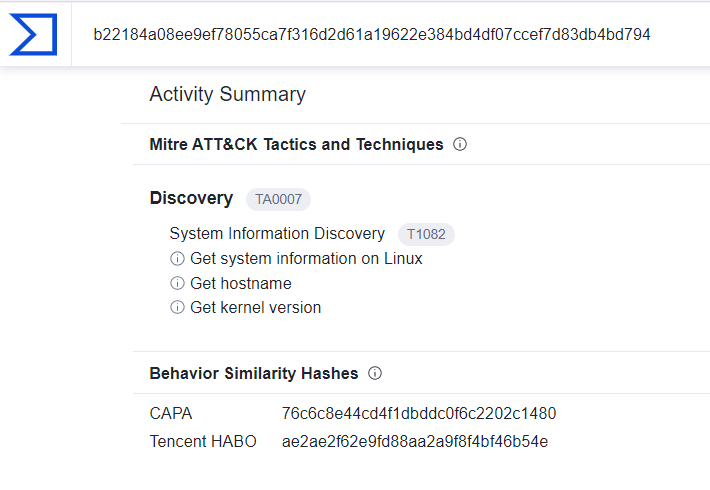
Task: Select the Get hostname entry text
Action: [x=240, y=283]
